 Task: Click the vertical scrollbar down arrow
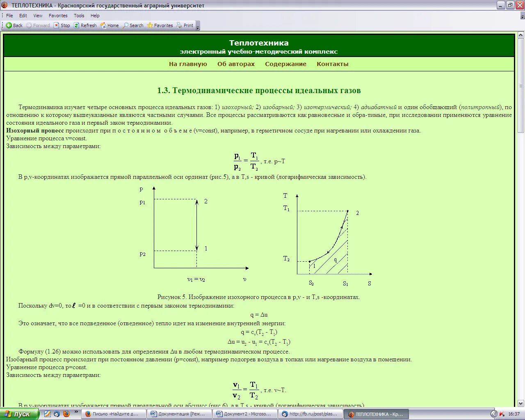coord(521,404)
